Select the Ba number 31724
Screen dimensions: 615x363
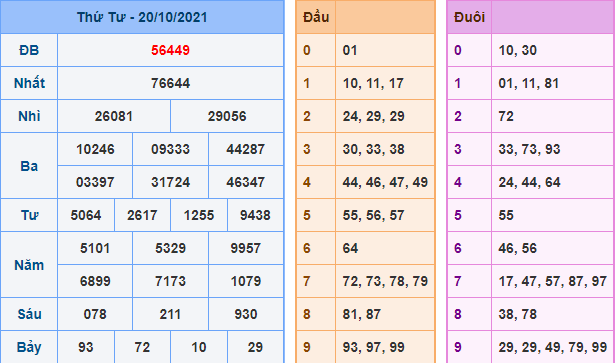170,182
